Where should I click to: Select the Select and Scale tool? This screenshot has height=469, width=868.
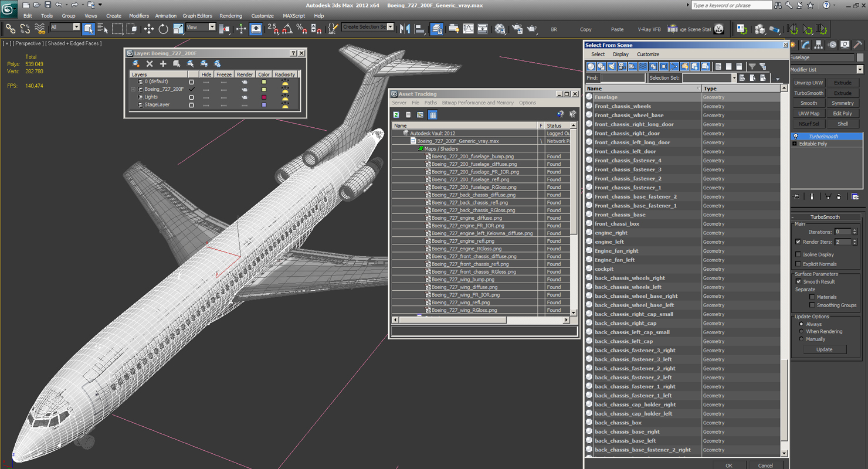pyautogui.click(x=178, y=29)
